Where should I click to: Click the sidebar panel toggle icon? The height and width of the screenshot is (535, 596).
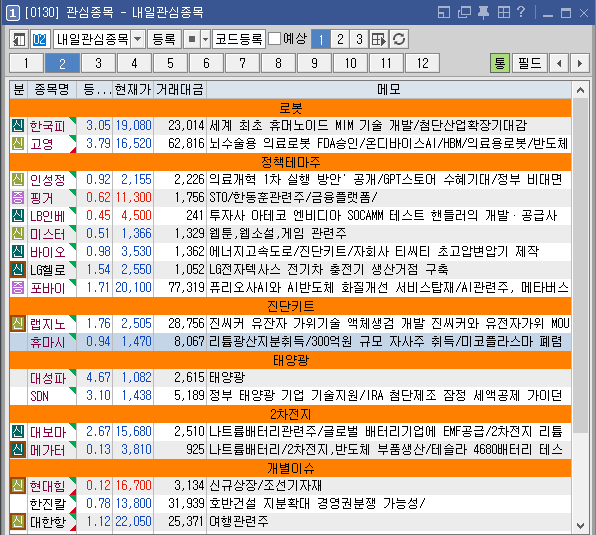tap(19, 39)
